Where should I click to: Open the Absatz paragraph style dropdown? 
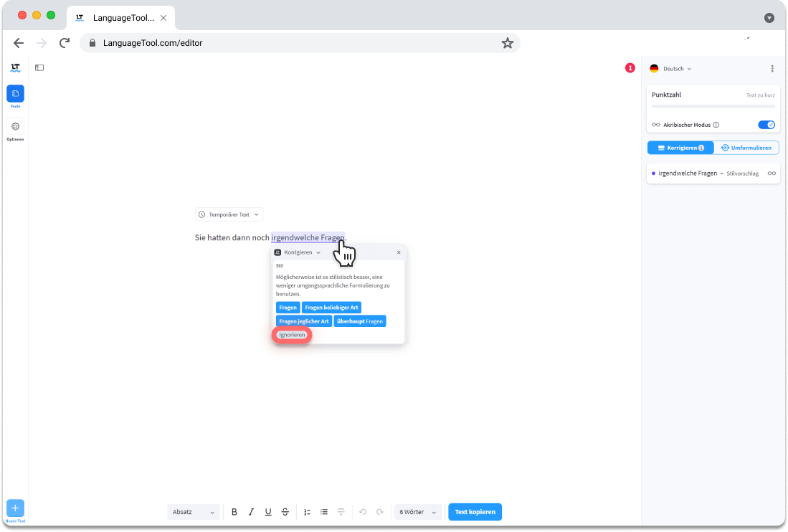coord(193,512)
